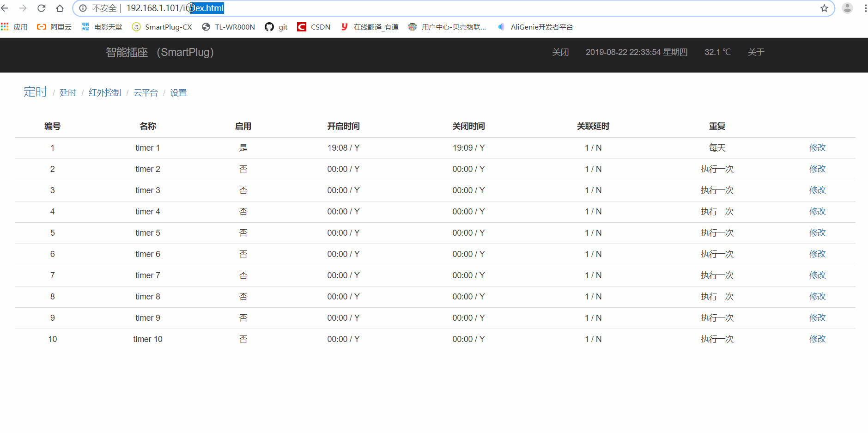Click the 关闭 status in navbar
This screenshot has height=433, width=868.
(x=560, y=52)
